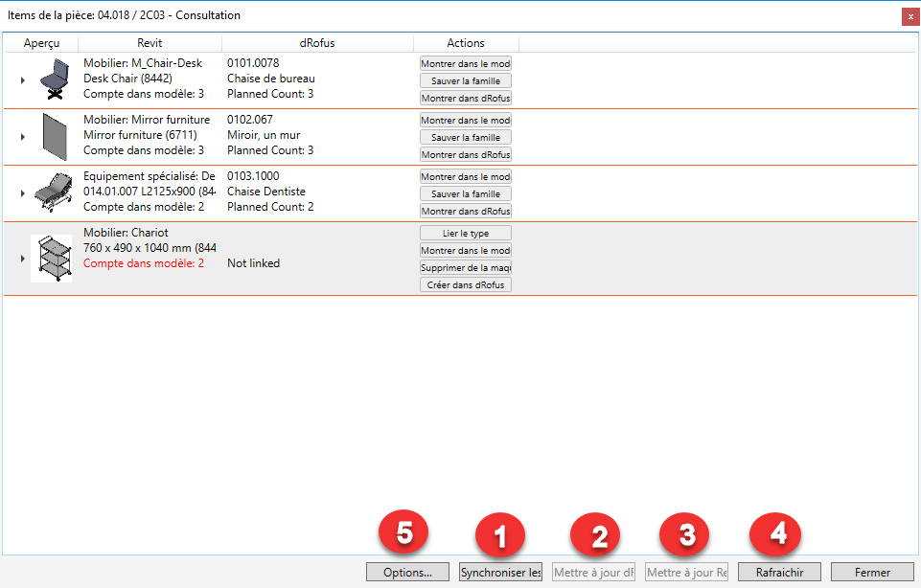Click 'Sauver la famille' for Desk Chair
This screenshot has height=588, width=921.
(466, 80)
